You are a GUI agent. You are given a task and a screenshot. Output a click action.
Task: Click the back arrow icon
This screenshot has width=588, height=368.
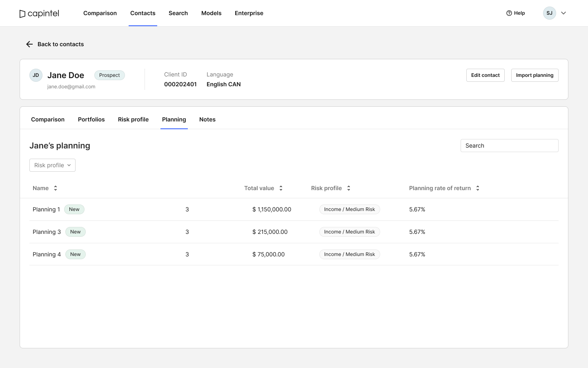pos(29,44)
